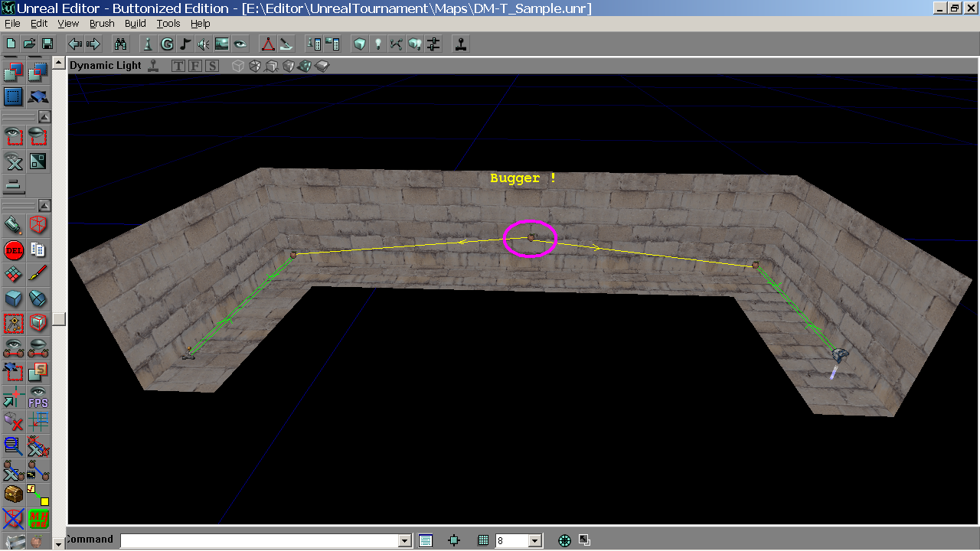Open the View menu
Viewport: 980px width, 551px height.
pyautogui.click(x=68, y=24)
